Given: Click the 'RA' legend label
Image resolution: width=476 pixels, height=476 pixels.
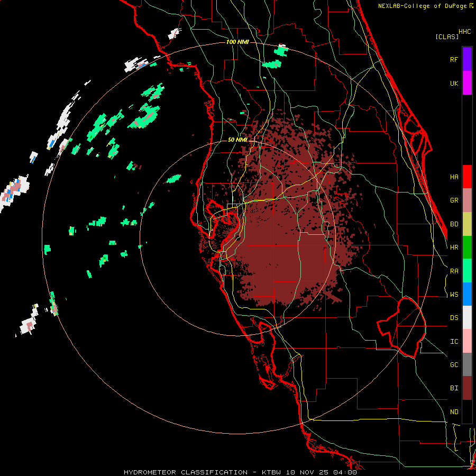Looking at the screenshot, I should point(454,271).
